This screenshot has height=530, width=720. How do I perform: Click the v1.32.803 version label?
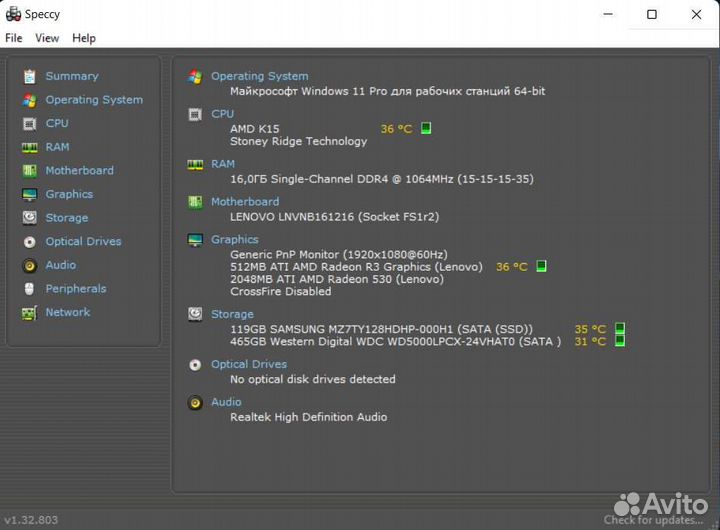tap(31, 520)
